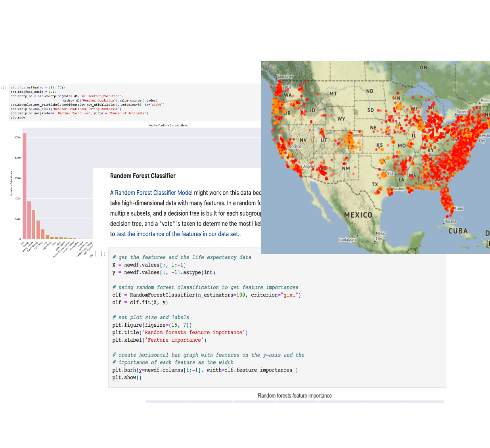Viewport: 490px width, 448px height.
Task: Click the Guadalajara city label on map
Action: coord(347,240)
